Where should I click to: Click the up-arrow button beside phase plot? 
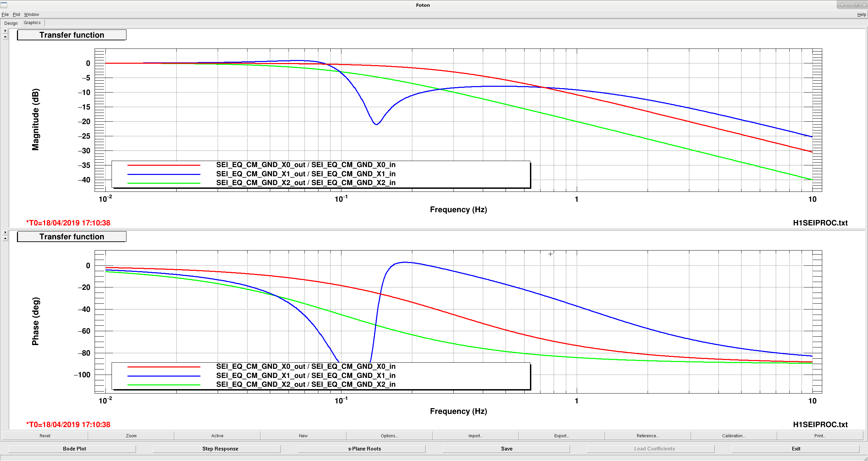tap(5, 238)
